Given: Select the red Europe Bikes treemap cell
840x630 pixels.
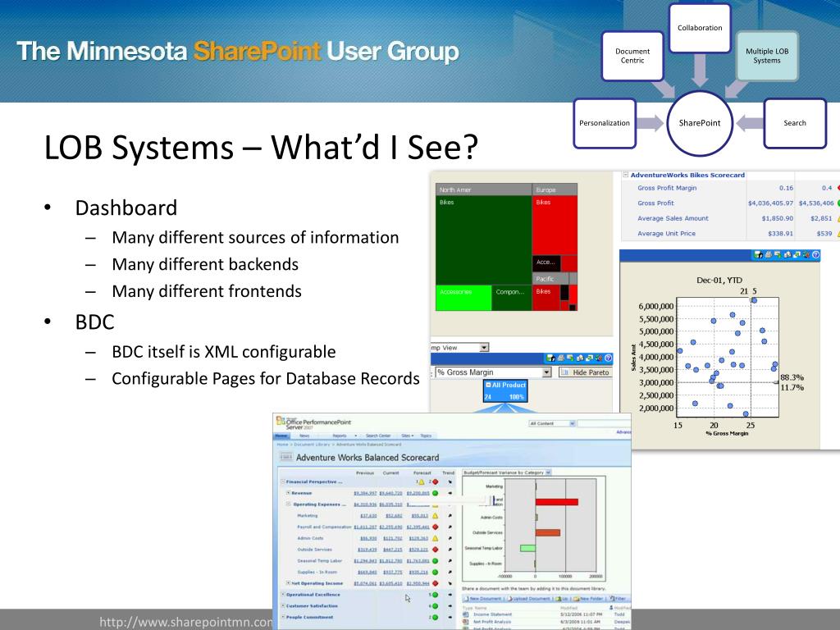Looking at the screenshot, I should 555,226.
